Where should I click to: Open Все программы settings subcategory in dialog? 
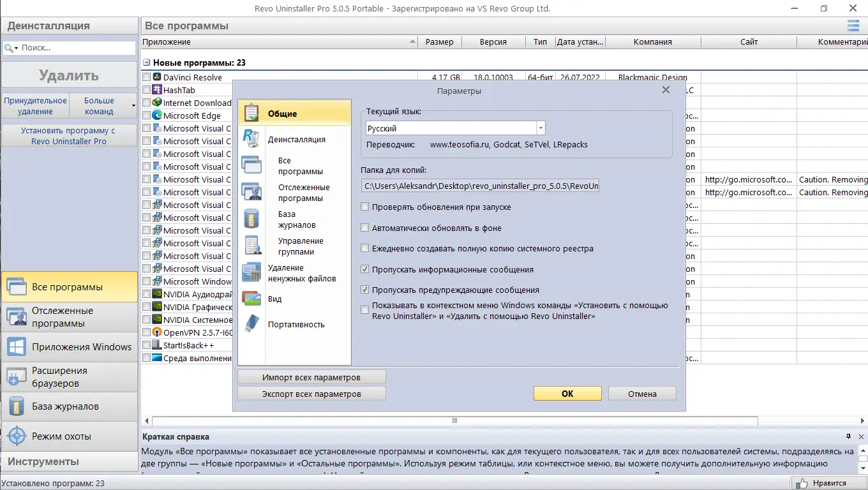pos(300,166)
